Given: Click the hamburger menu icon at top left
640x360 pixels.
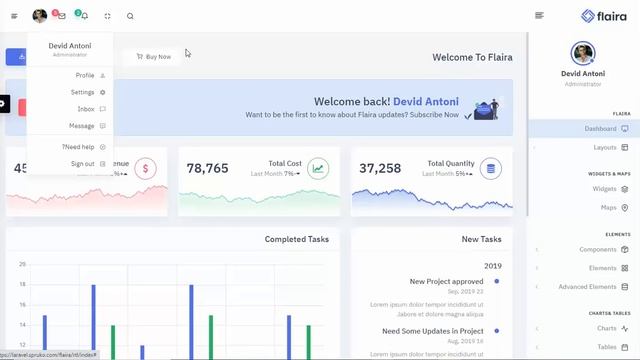Looking at the screenshot, I should pos(14,16).
